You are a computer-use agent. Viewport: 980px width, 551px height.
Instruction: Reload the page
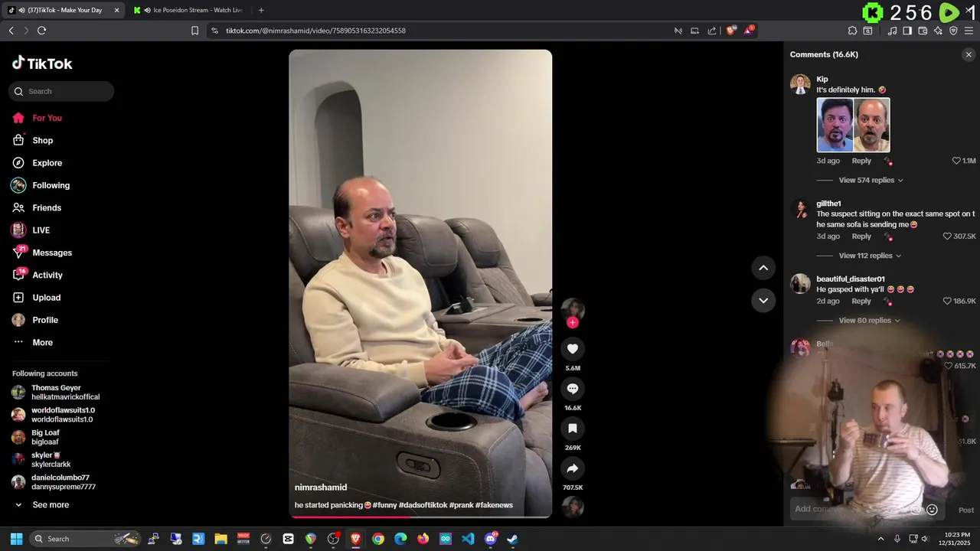tap(41, 31)
